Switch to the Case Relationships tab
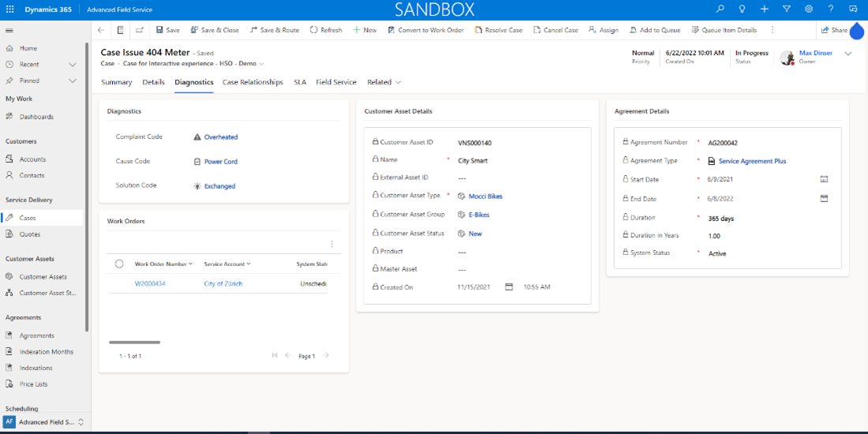Viewport: 868px width, 434px height. (x=253, y=82)
